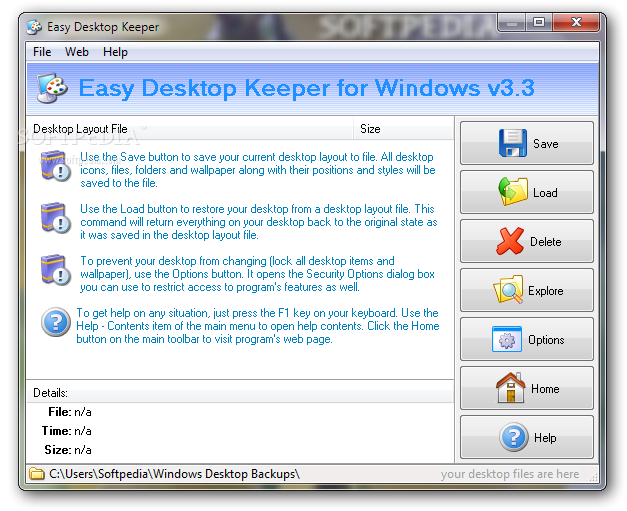Click the 'Easy Desktop Keeper for Windows v3.3' banner title

pos(306,88)
